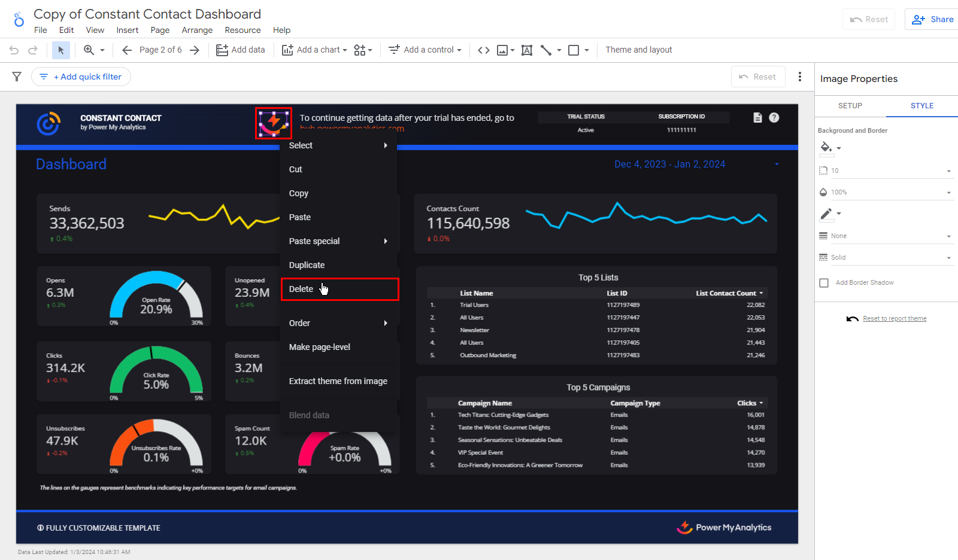Click the undo arrow icon
This screenshot has width=958, height=560.
[x=14, y=50]
